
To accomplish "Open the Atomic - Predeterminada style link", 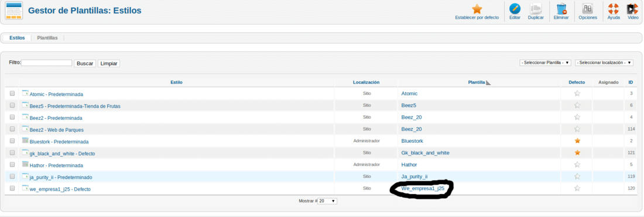I will [x=56, y=94].
